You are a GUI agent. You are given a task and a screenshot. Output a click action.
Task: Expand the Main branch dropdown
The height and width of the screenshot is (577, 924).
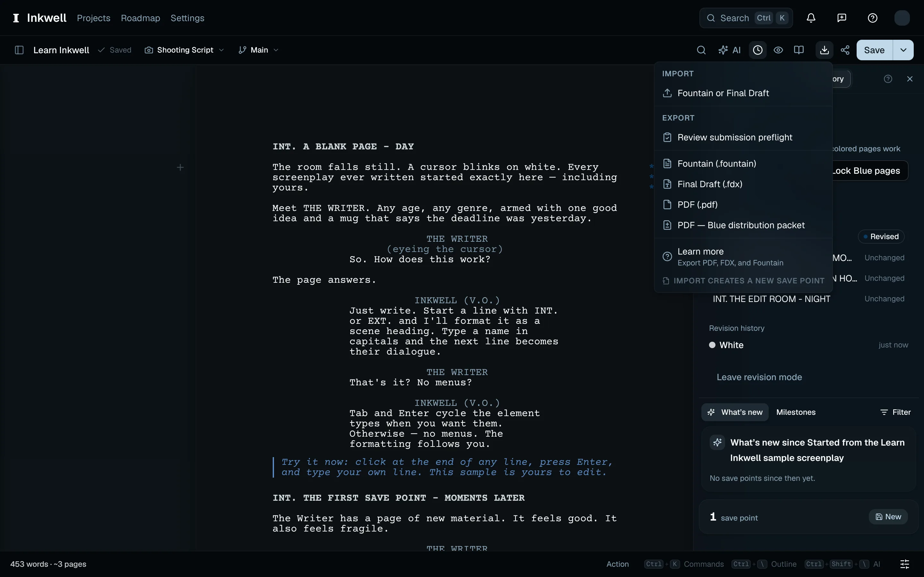(x=259, y=50)
